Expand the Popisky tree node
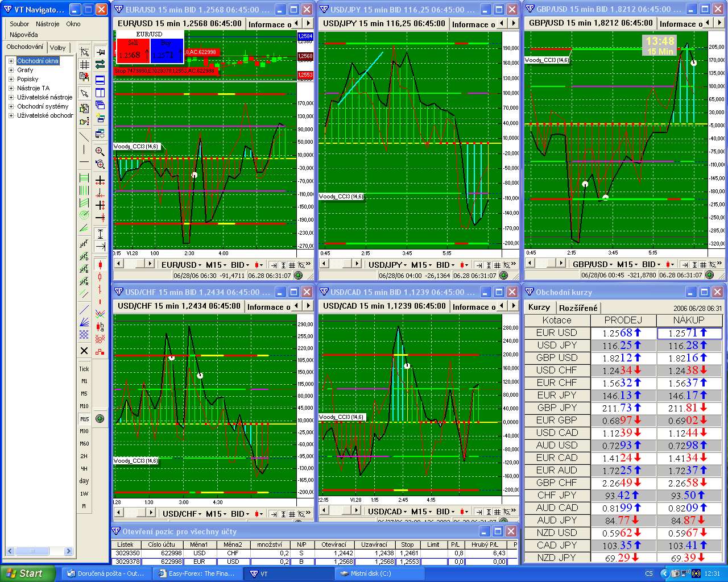The image size is (728, 582). [x=11, y=79]
